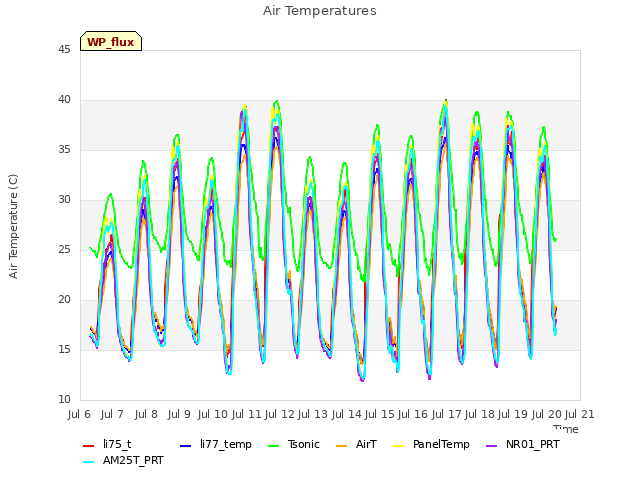
Task: Click the Jul 13 x-axis tick label
Action: [x=313, y=414]
